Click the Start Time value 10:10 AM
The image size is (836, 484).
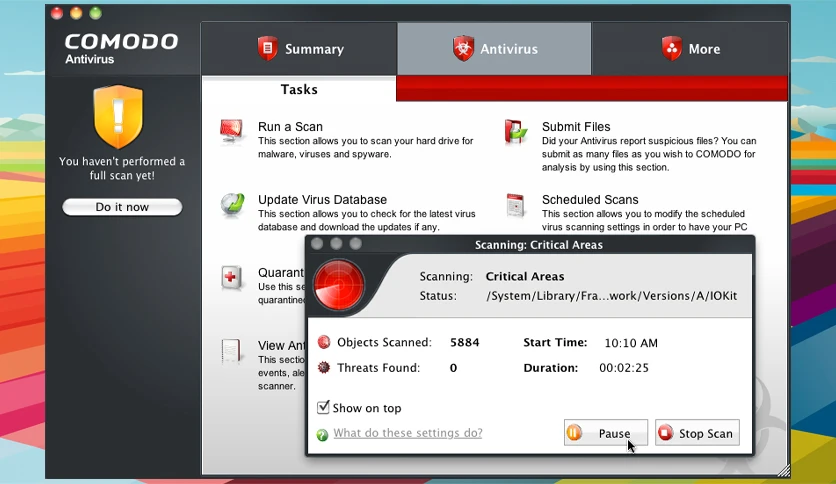tap(631, 343)
